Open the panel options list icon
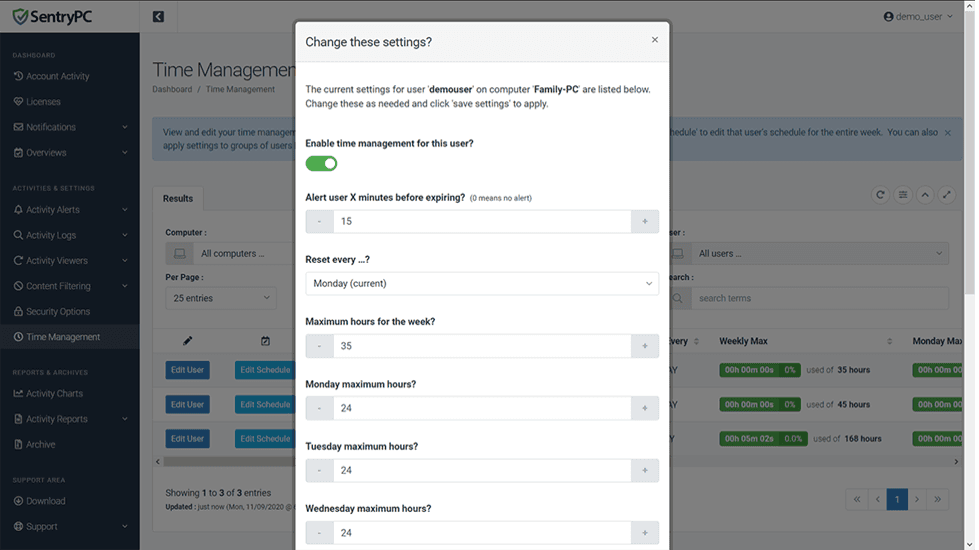This screenshot has width=979, height=550. [903, 195]
